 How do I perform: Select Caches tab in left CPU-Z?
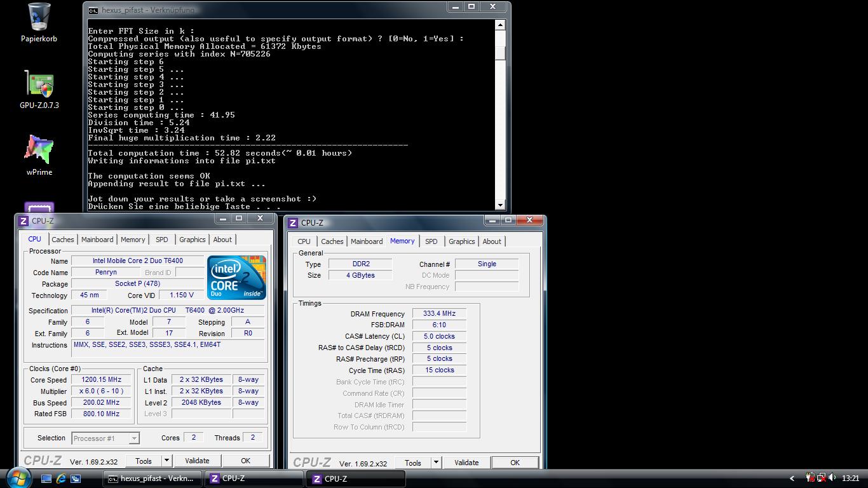coord(63,240)
